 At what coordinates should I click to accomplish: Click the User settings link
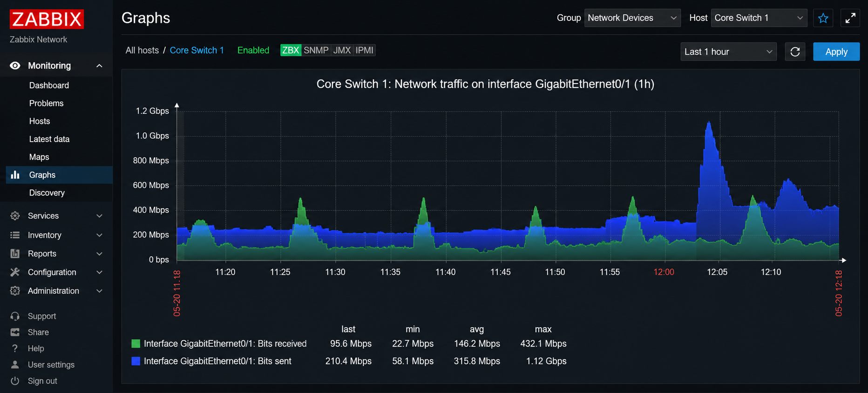pyautogui.click(x=51, y=365)
